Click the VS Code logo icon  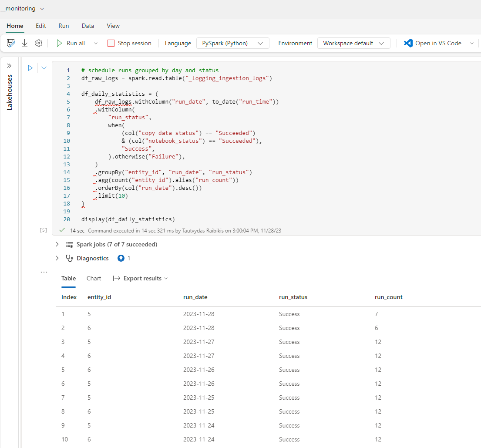tap(408, 43)
